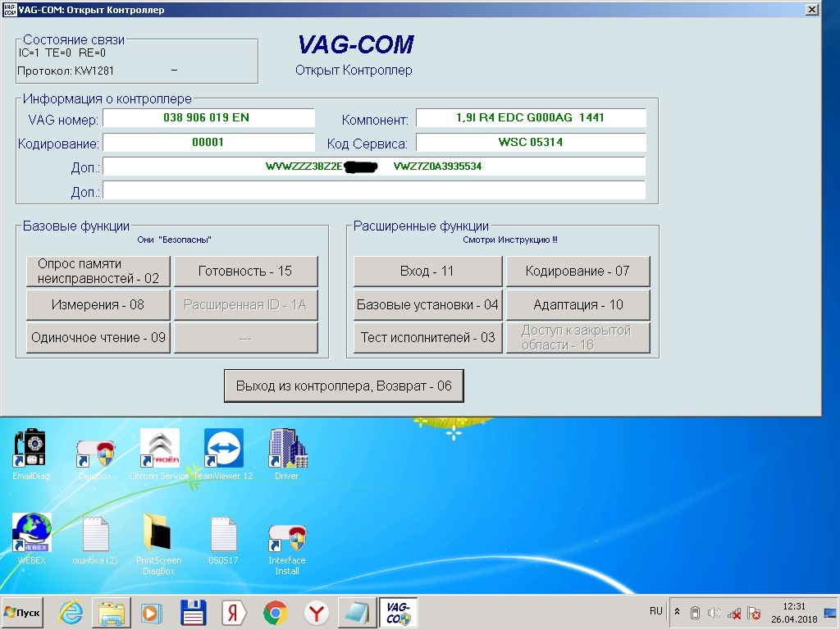Show hidden tray icons arrow
This screenshot has height=630, width=840.
(x=677, y=612)
